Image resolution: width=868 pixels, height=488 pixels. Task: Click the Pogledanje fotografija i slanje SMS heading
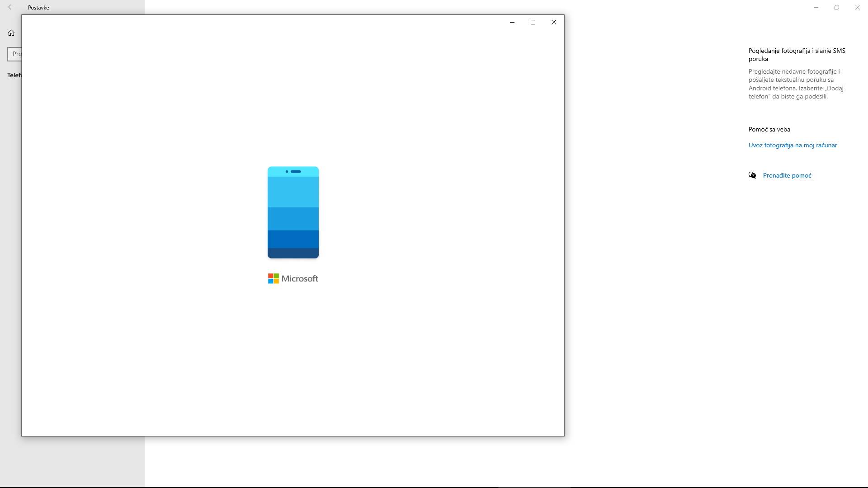(x=797, y=54)
